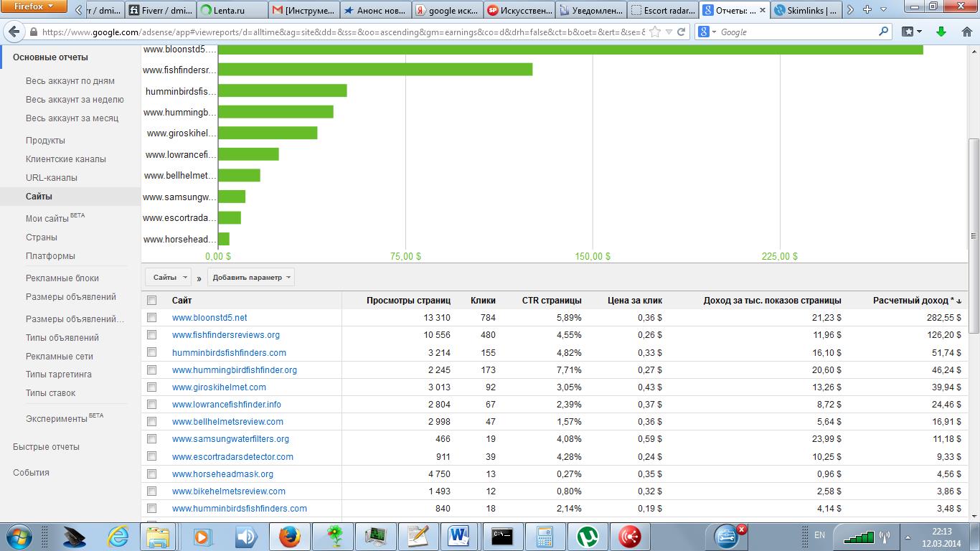Click the search magnifier icon

pos(883,32)
